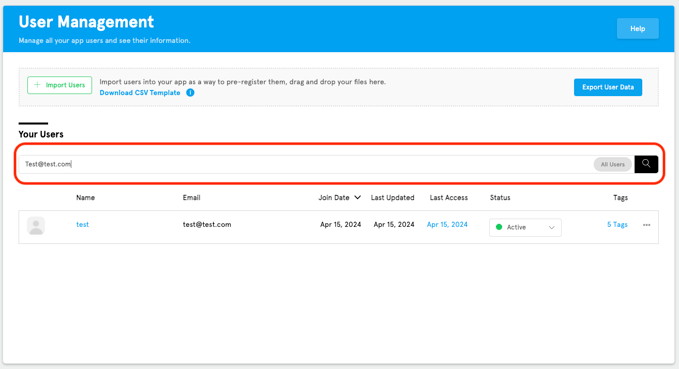
Task: Click the Status column header
Action: [500, 197]
